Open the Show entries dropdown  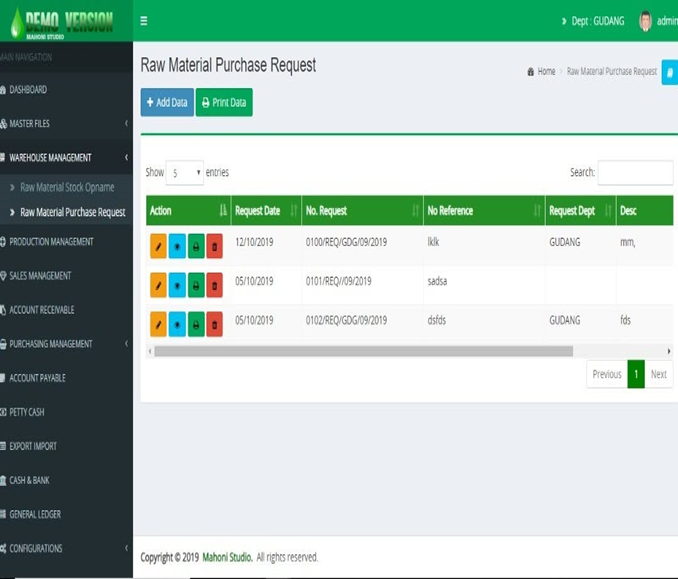coord(184,173)
